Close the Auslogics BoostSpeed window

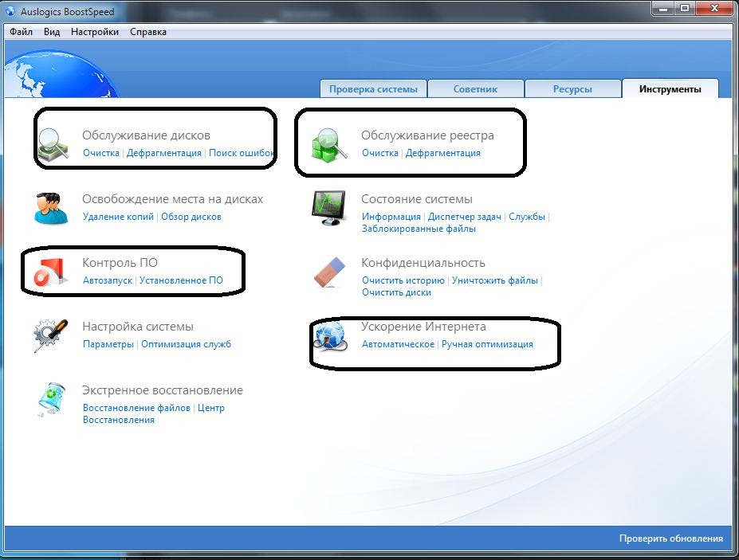714,9
